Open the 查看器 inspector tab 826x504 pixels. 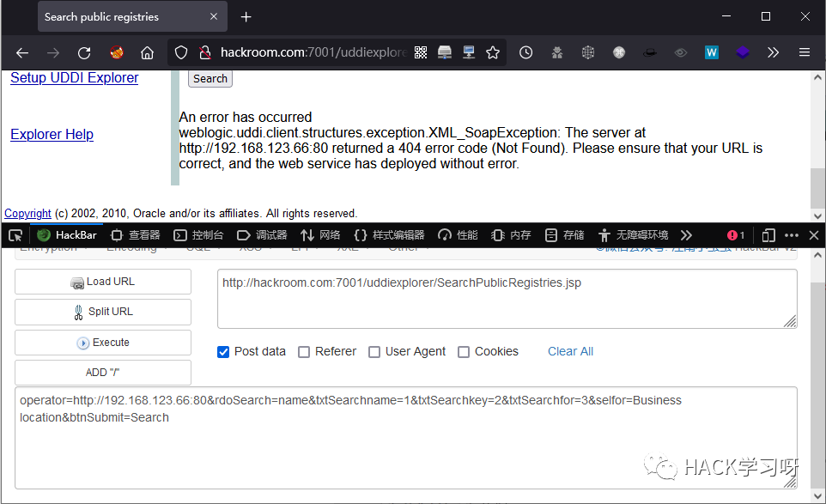(x=136, y=235)
